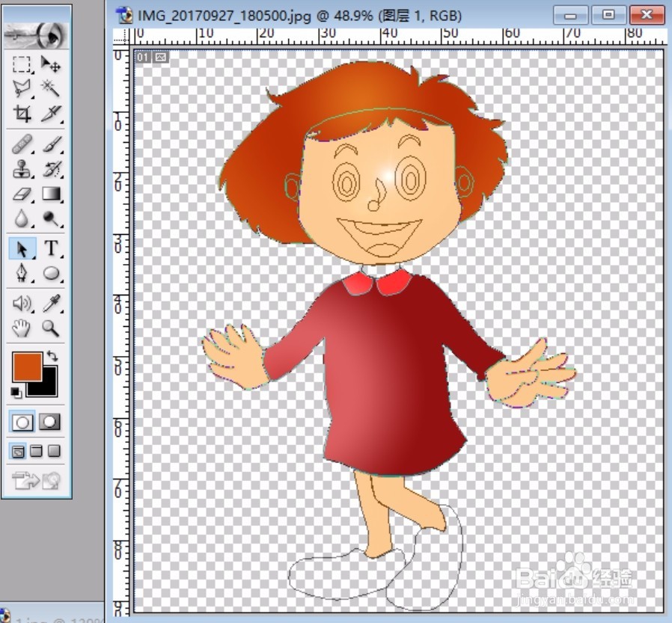
Task: Select the Path Selection arrow tool
Action: coord(22,248)
